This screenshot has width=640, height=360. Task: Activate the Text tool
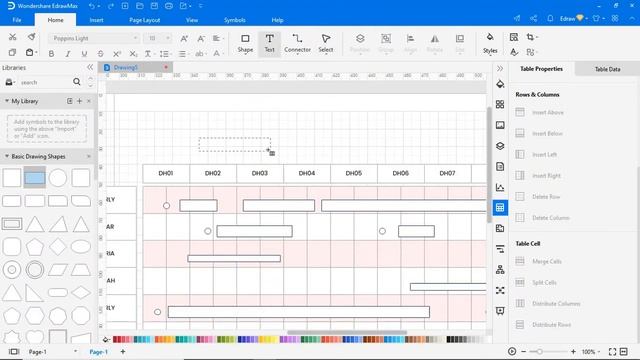point(269,44)
